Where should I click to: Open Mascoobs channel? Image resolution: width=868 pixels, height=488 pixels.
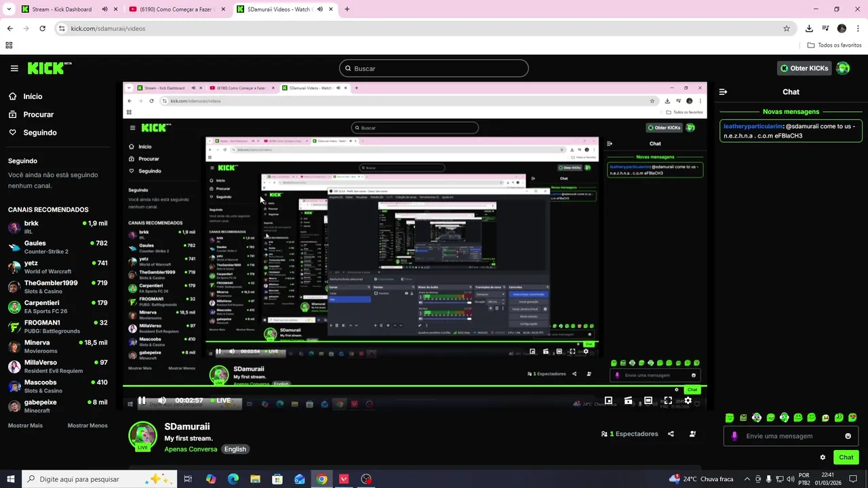click(x=58, y=386)
